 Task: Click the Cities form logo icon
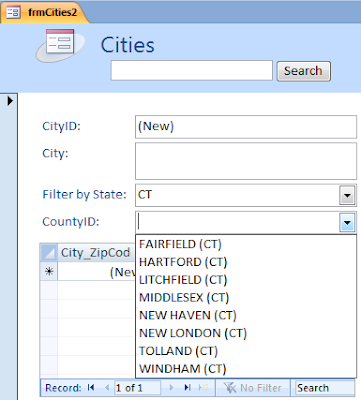(60, 45)
